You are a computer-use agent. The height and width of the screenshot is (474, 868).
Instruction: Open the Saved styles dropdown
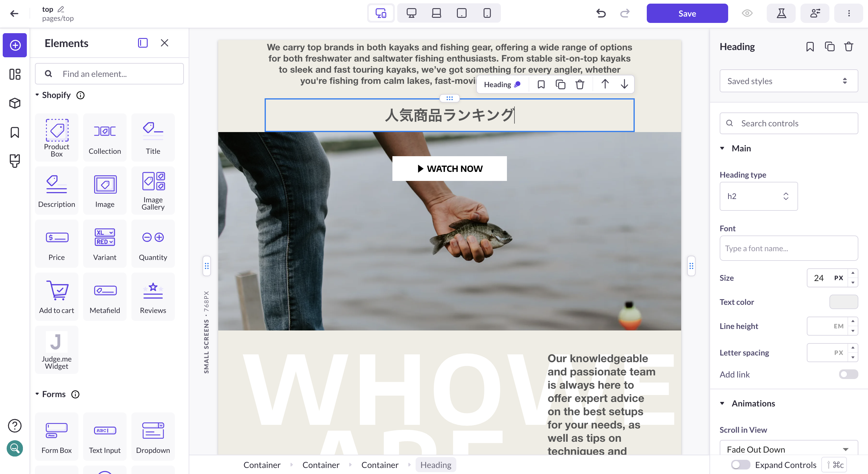pos(788,81)
